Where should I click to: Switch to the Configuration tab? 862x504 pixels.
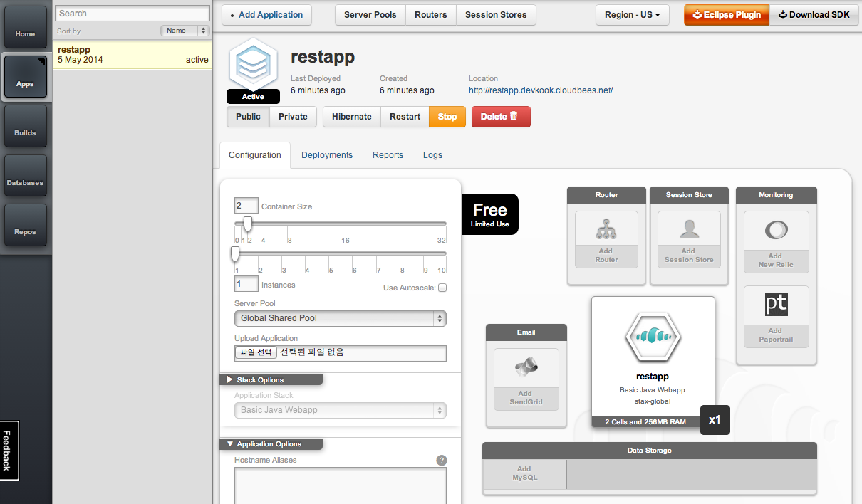tap(255, 155)
